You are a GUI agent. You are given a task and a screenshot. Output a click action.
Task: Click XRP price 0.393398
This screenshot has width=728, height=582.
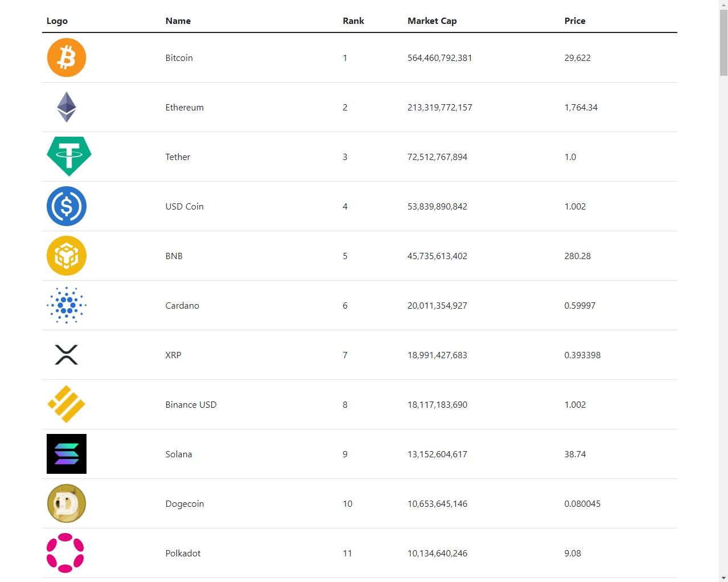[x=583, y=355]
